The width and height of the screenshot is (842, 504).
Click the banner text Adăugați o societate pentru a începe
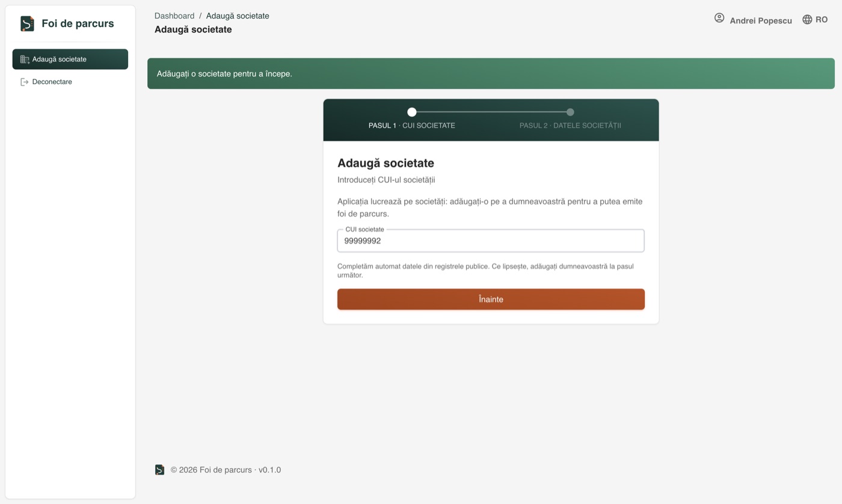pyautogui.click(x=224, y=74)
